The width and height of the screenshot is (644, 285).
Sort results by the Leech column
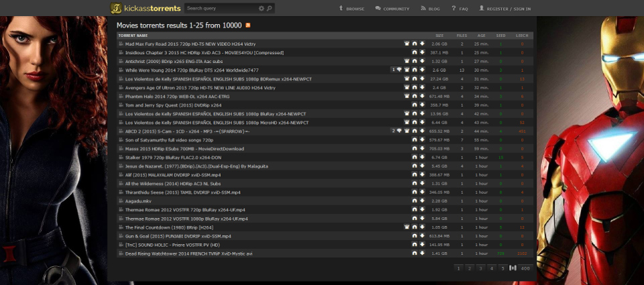(522, 36)
